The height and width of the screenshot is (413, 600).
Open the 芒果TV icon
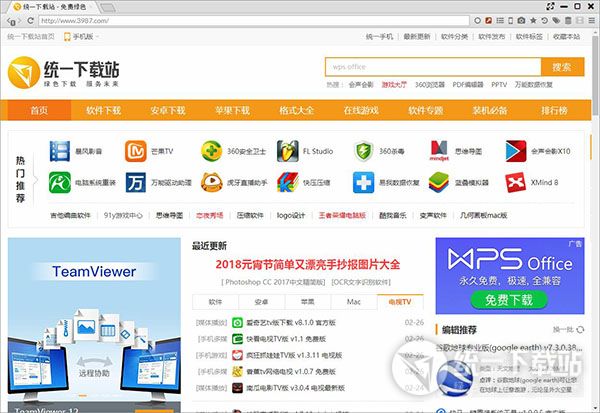tap(135, 151)
